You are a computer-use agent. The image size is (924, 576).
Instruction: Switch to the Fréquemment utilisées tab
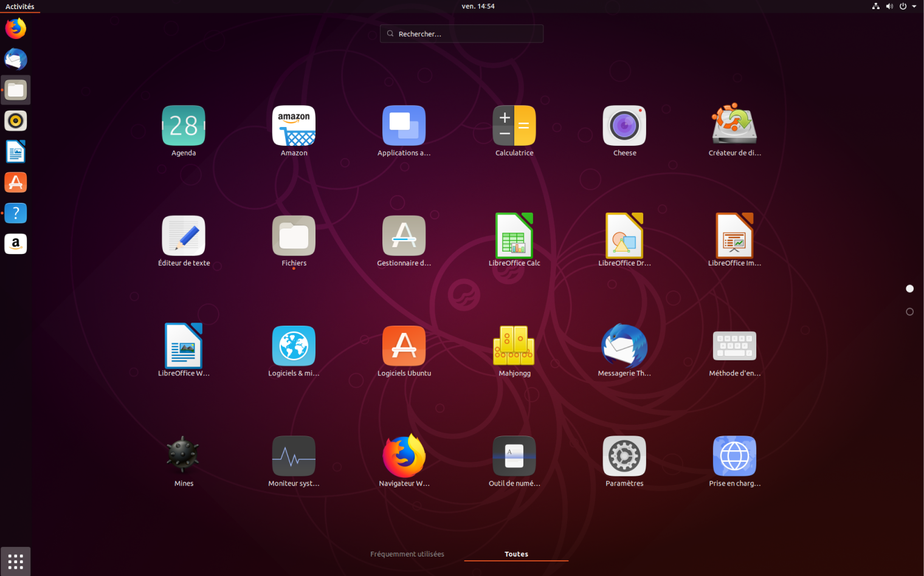pos(407,554)
